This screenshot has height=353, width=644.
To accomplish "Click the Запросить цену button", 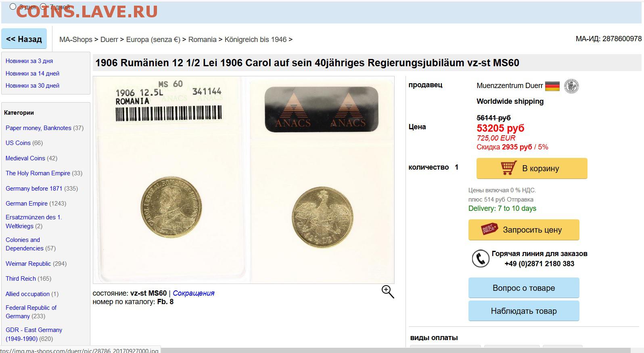I will [524, 230].
